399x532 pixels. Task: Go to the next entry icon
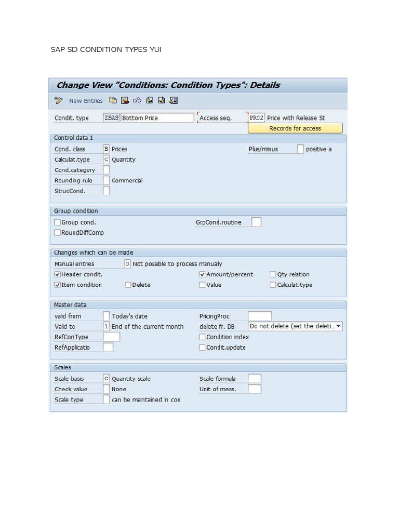[x=162, y=100]
